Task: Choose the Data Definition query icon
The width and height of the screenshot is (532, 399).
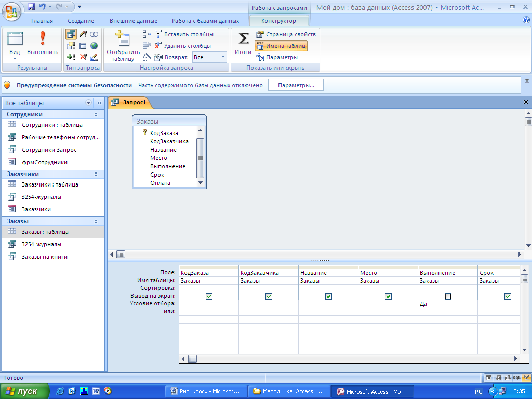Action: 94,57
